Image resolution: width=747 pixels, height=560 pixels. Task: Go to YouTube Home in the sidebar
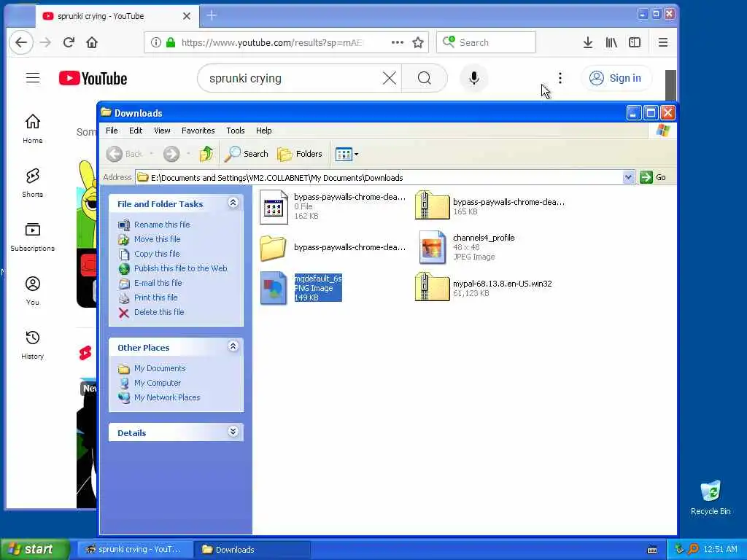pos(32,128)
